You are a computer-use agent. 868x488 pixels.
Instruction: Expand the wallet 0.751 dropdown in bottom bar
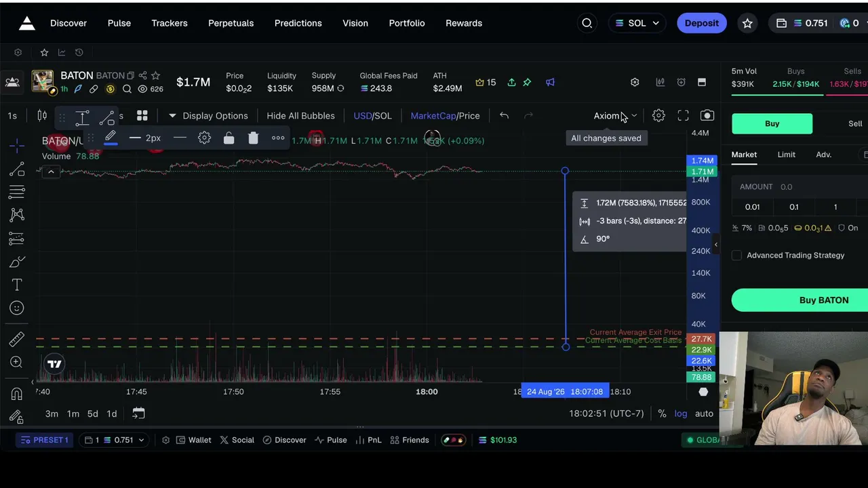(x=115, y=440)
